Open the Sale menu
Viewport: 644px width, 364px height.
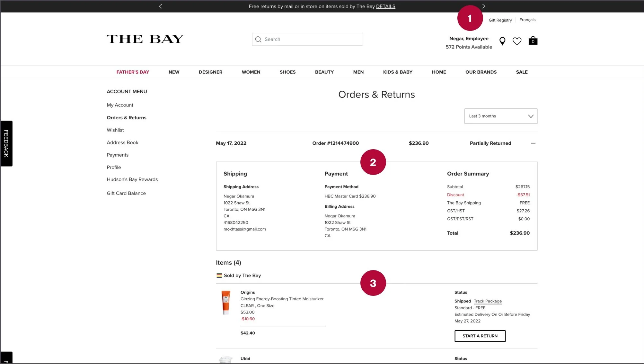tap(522, 72)
